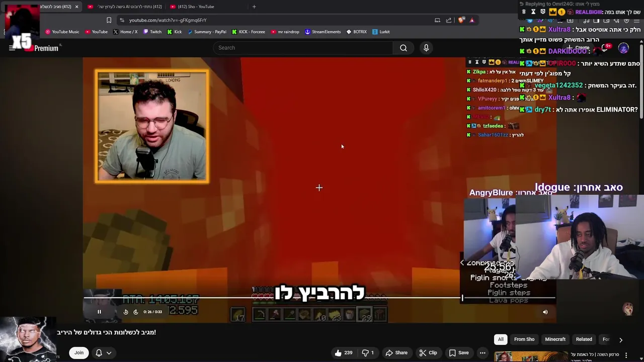Viewport: 644px width, 362px height.
Task: Toggle the channel notification bell beside Join
Action: (x=99, y=353)
